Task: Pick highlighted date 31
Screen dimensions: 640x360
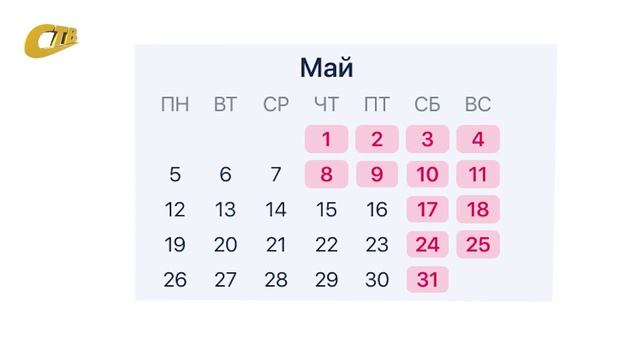Action: click(x=427, y=280)
